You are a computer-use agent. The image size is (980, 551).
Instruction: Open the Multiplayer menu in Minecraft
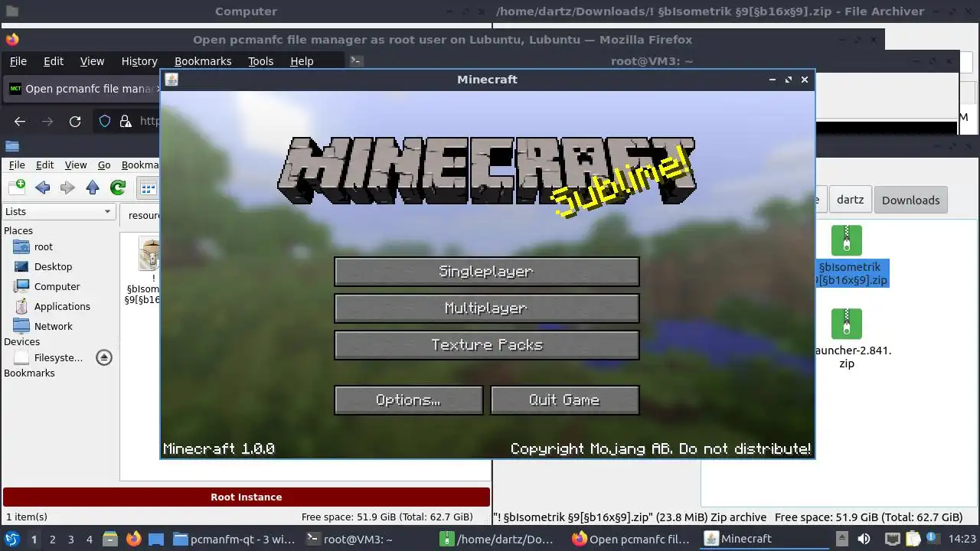click(x=487, y=308)
